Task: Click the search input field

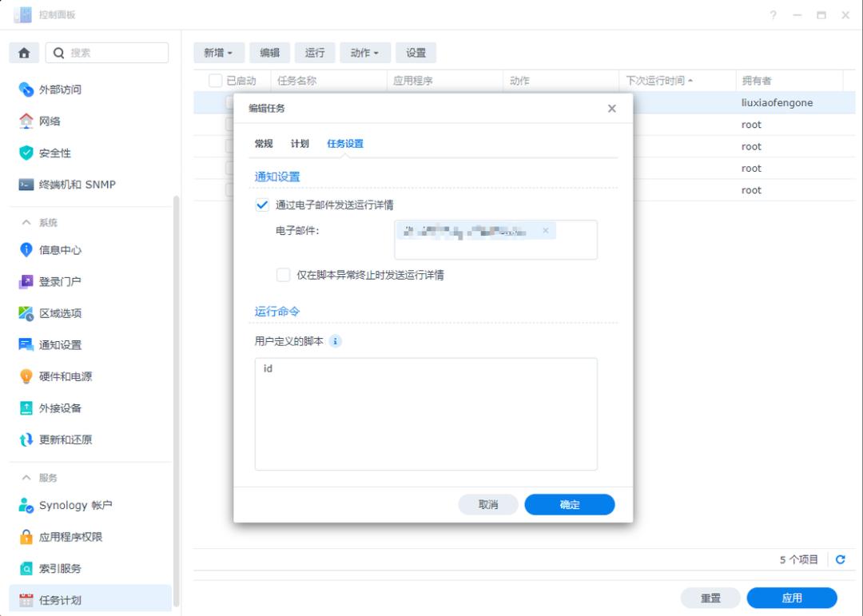Action: pyautogui.click(x=107, y=53)
